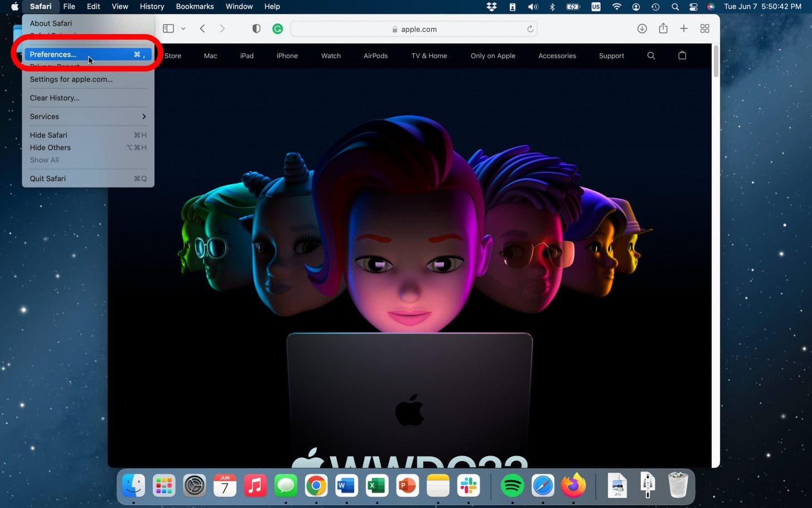Open System Preferences from the Dock

pos(195,486)
